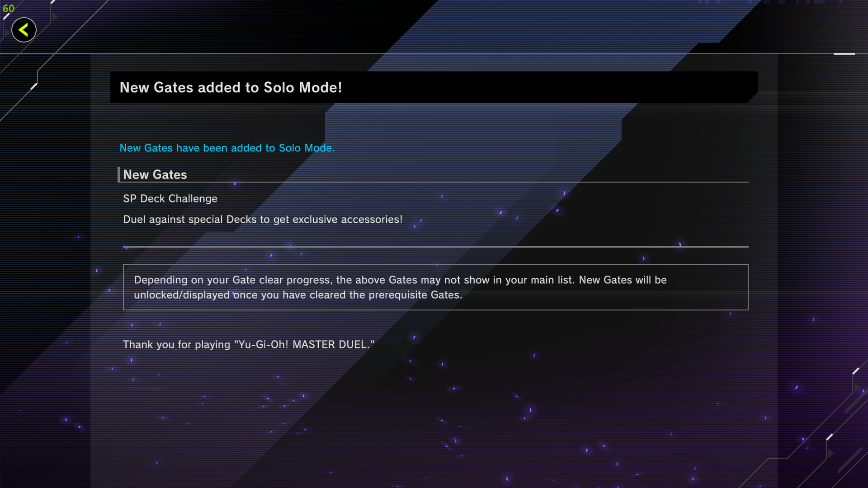Select the "SP Deck Challenge" gate entry
The image size is (868, 488).
(x=170, y=199)
